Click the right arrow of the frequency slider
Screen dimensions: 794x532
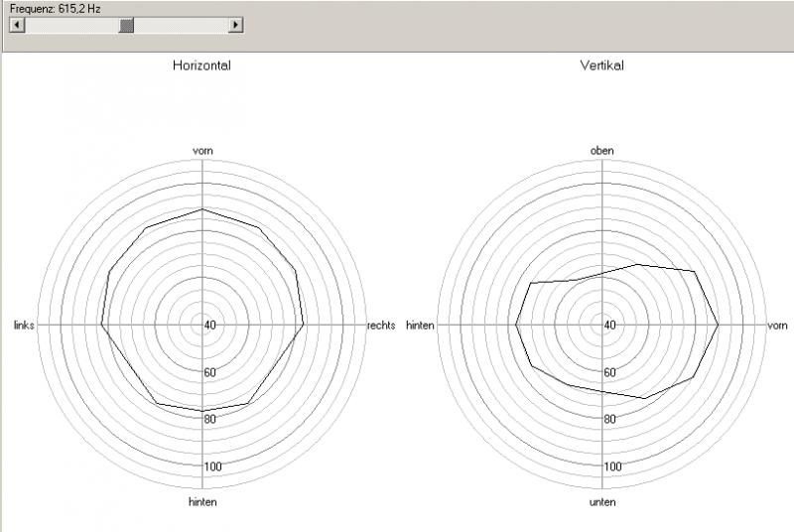(235, 25)
